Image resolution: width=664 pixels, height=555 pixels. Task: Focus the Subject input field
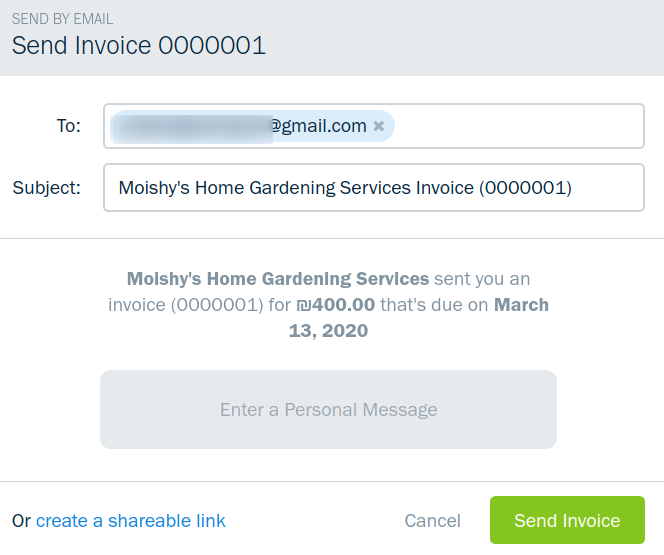(373, 187)
